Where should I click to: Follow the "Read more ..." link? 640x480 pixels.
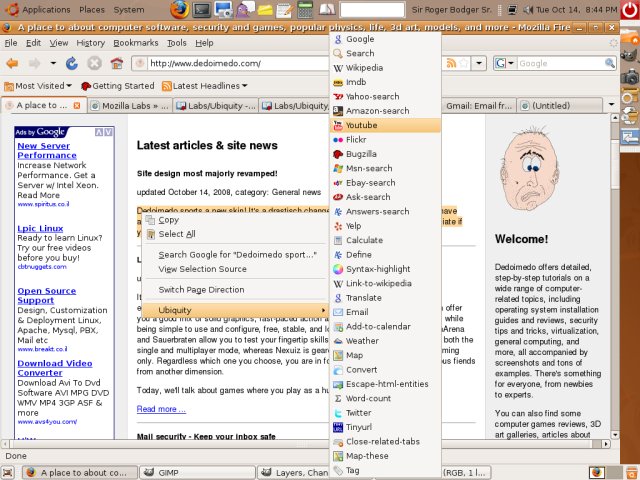click(x=160, y=409)
